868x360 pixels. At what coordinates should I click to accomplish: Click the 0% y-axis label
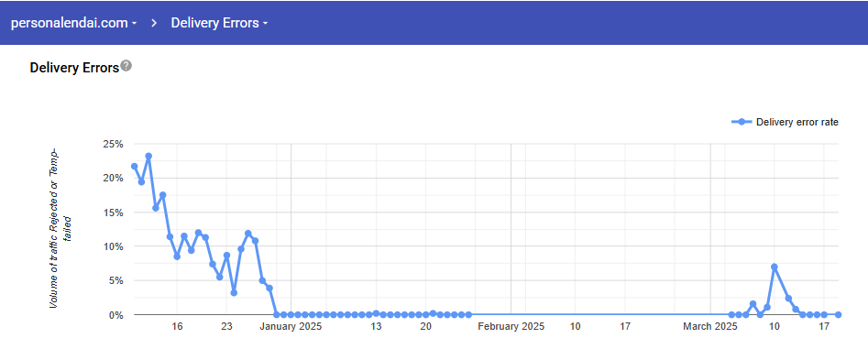point(115,314)
